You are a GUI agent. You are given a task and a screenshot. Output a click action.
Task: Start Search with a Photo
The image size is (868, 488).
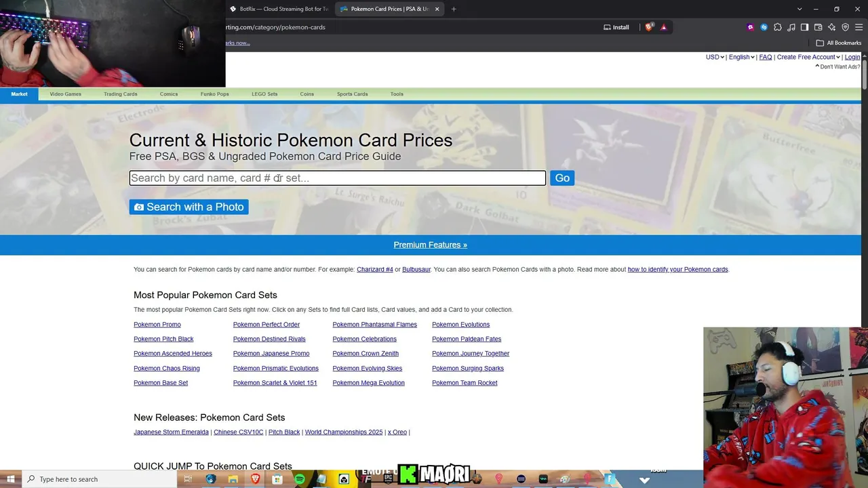[x=189, y=207]
